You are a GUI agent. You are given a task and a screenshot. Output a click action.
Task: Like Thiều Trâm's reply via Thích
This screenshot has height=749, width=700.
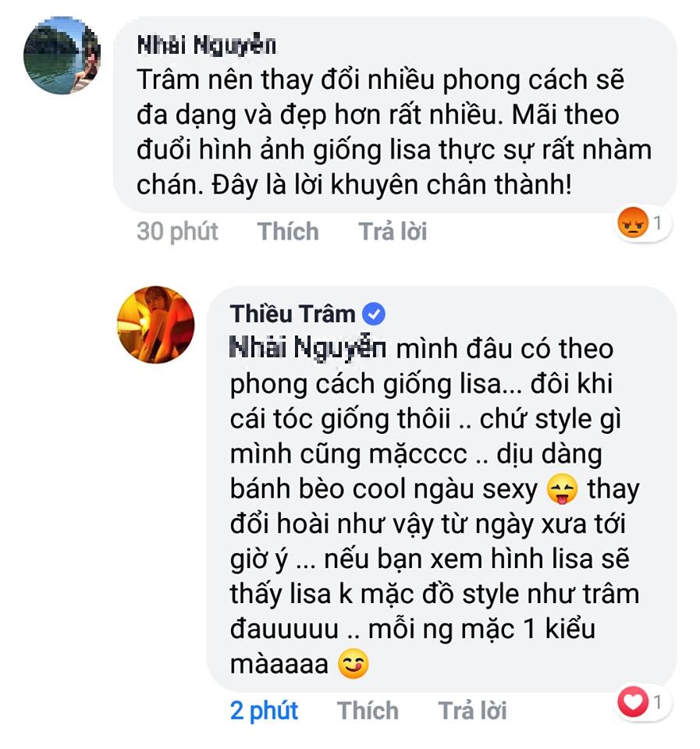coord(368,710)
